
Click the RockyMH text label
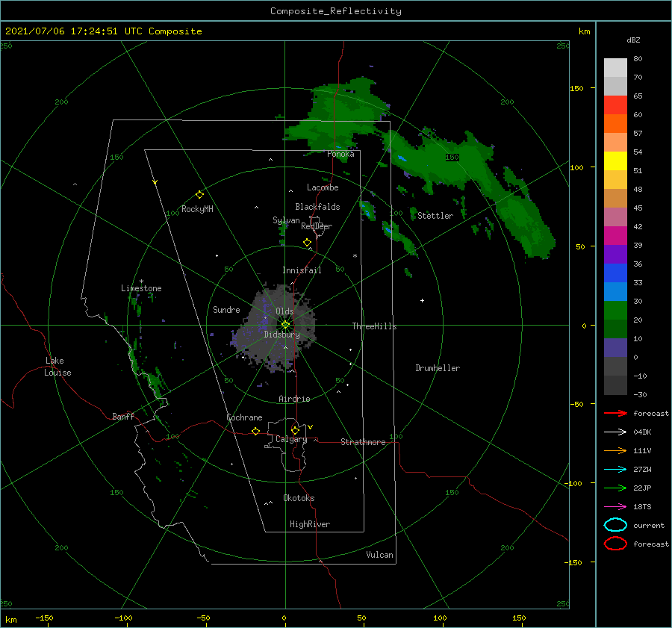197,209
